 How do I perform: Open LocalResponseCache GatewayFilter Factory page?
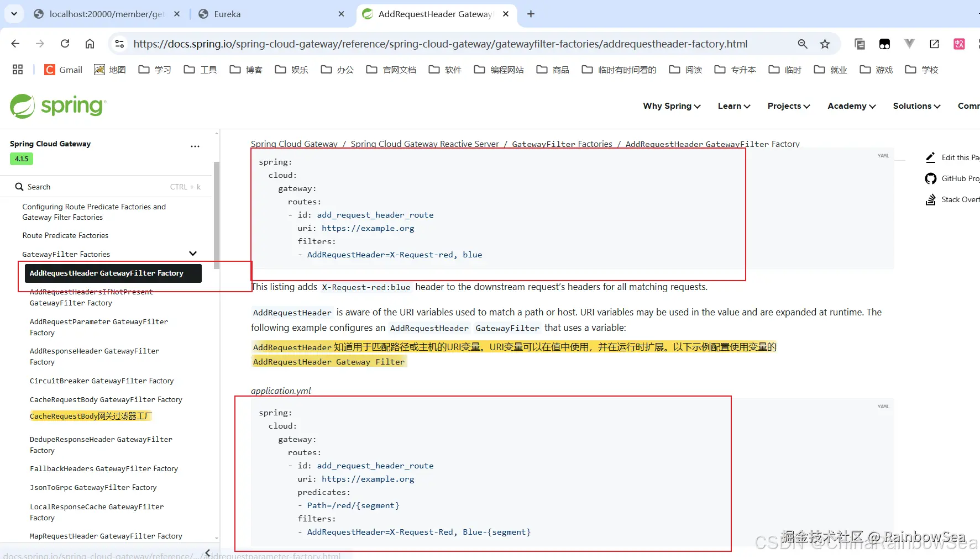(97, 512)
